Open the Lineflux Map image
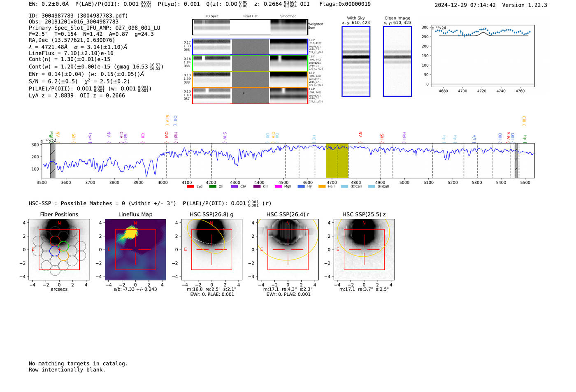Screen dimensions: 576x392 click(x=135, y=250)
